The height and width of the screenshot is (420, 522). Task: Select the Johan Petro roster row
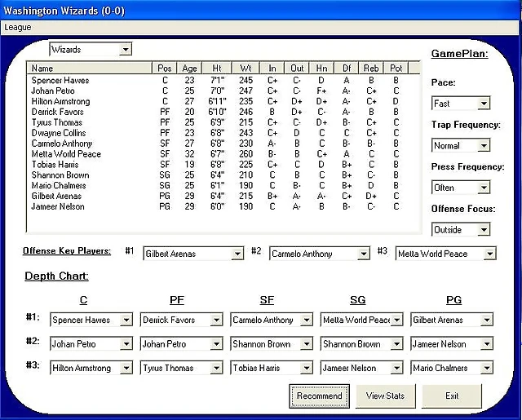point(223,91)
